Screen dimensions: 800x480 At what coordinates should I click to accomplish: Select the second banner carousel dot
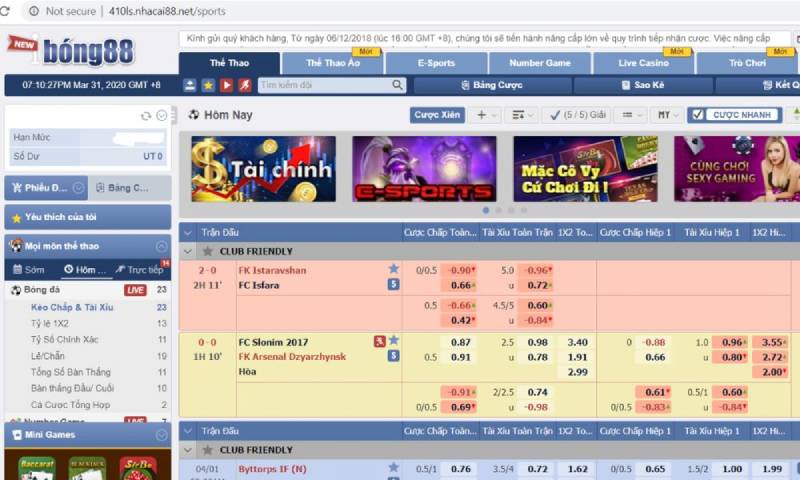(x=498, y=210)
